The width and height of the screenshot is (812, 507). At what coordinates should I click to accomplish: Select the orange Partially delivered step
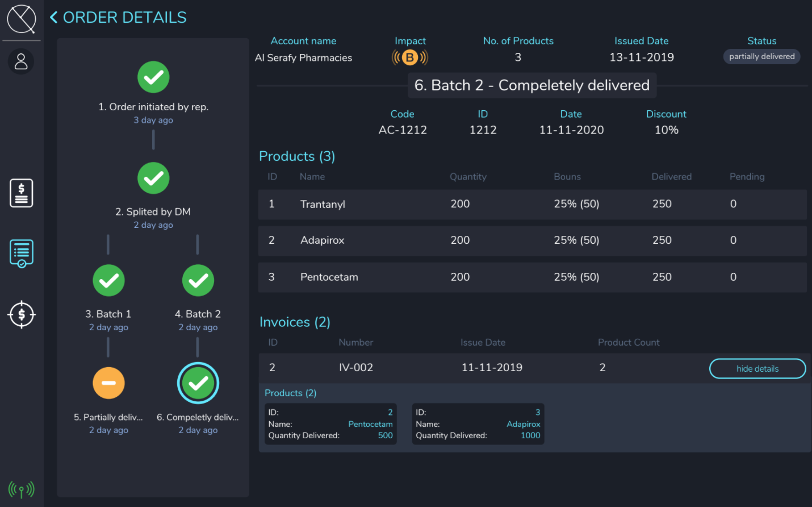click(x=108, y=383)
